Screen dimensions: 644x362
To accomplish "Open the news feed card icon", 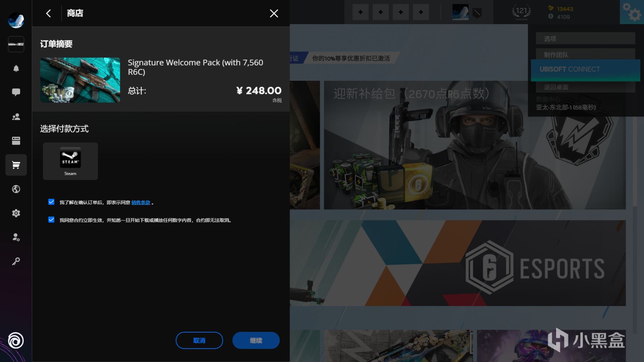I will (x=16, y=141).
